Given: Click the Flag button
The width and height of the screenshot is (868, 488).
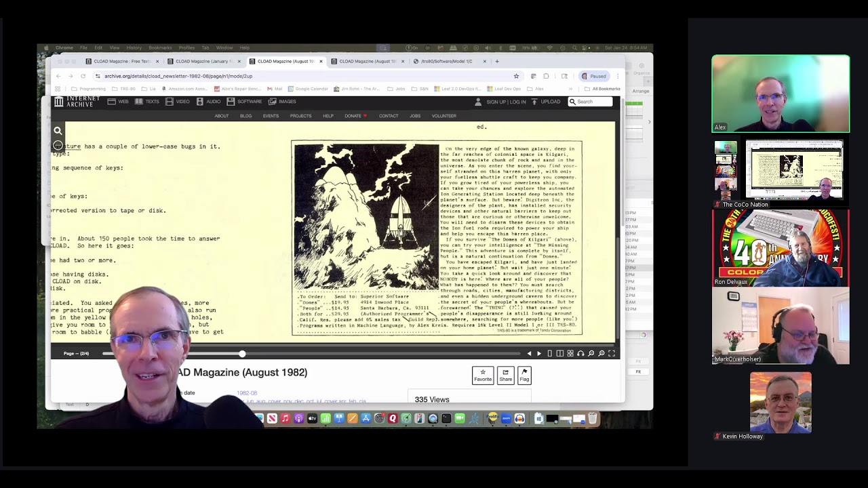Looking at the screenshot, I should point(524,375).
